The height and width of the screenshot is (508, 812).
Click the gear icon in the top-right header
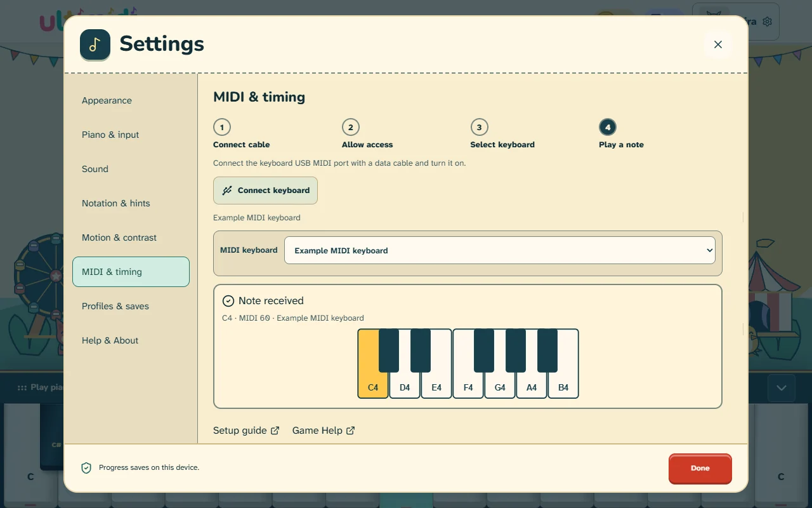767,22
